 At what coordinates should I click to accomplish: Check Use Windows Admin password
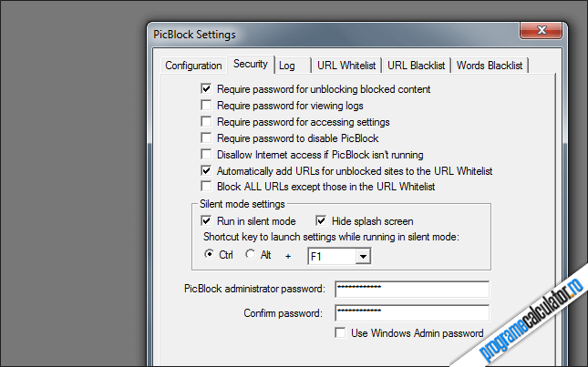(341, 333)
